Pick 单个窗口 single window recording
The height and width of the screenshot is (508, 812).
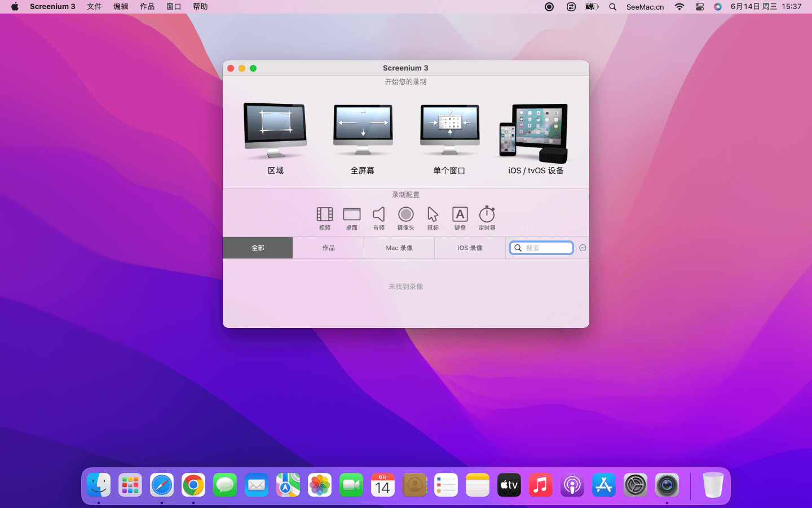[x=449, y=138]
